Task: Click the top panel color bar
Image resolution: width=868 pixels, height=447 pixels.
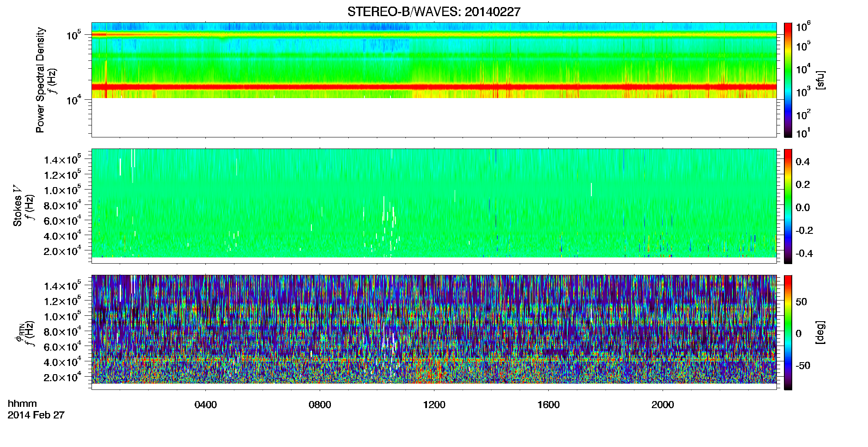Action: point(788,80)
